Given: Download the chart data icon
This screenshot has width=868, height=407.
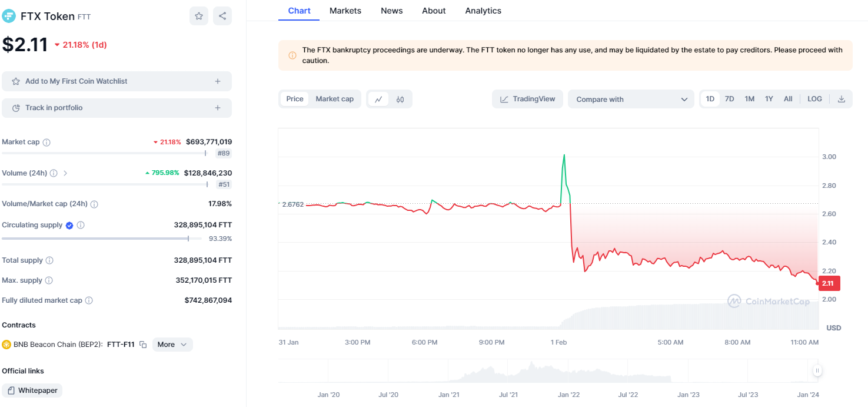Looking at the screenshot, I should (842, 99).
